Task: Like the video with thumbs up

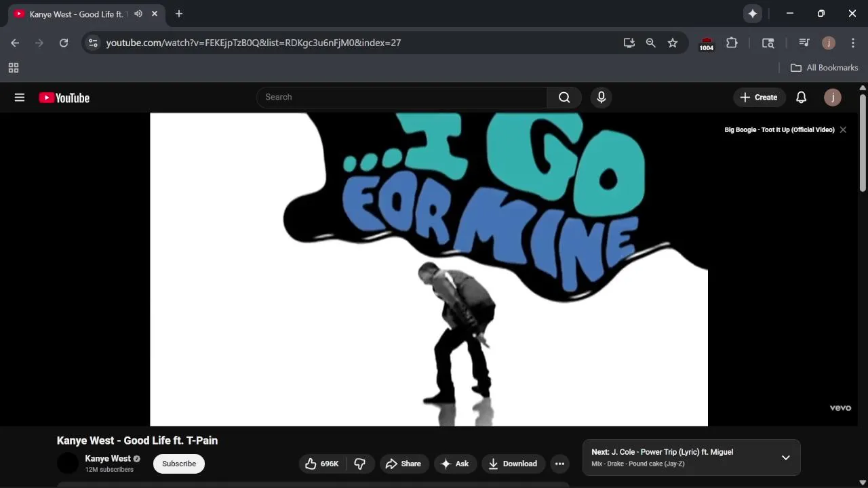Action: pos(322,464)
